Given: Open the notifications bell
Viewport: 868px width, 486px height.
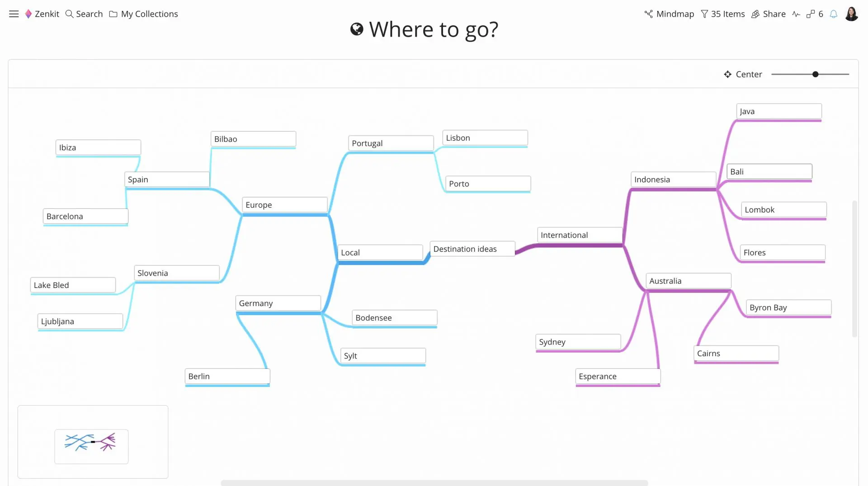Looking at the screenshot, I should click(x=834, y=14).
